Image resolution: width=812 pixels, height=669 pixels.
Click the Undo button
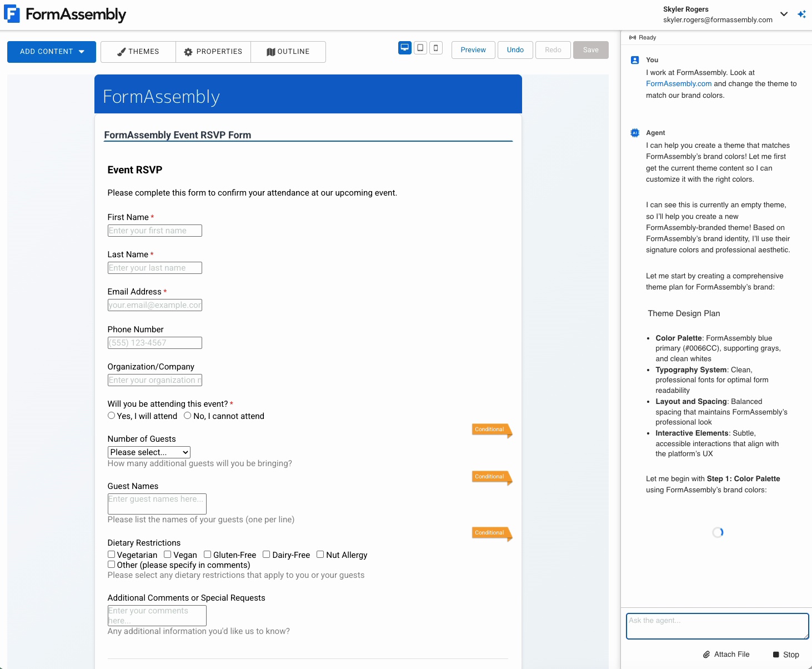coord(515,50)
